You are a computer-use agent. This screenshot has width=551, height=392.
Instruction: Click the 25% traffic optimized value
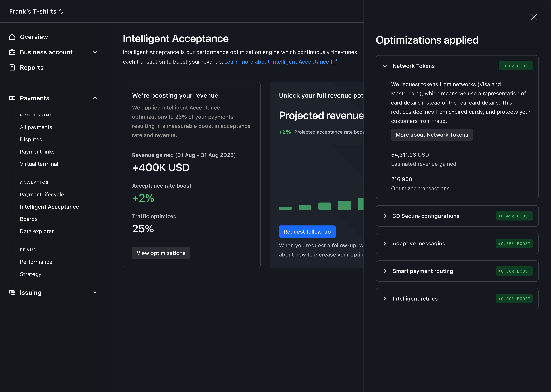click(x=143, y=229)
